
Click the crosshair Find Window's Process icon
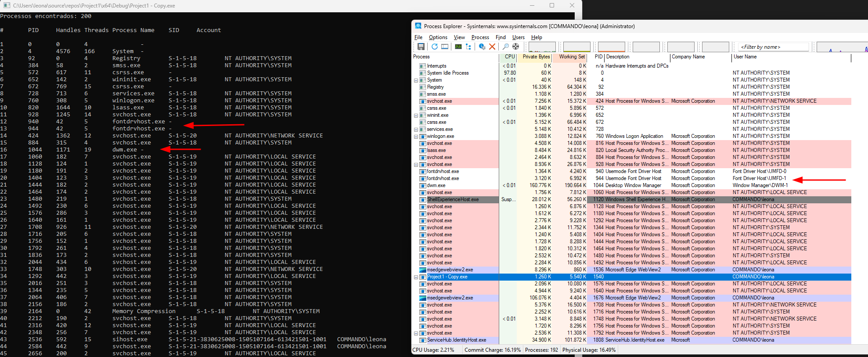click(x=516, y=47)
